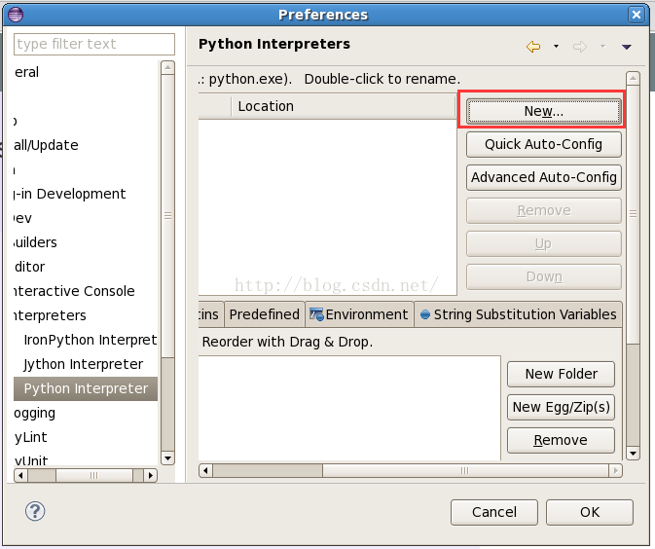This screenshot has width=655, height=549.
Task: Select Plug-in Development tree item
Action: (69, 194)
